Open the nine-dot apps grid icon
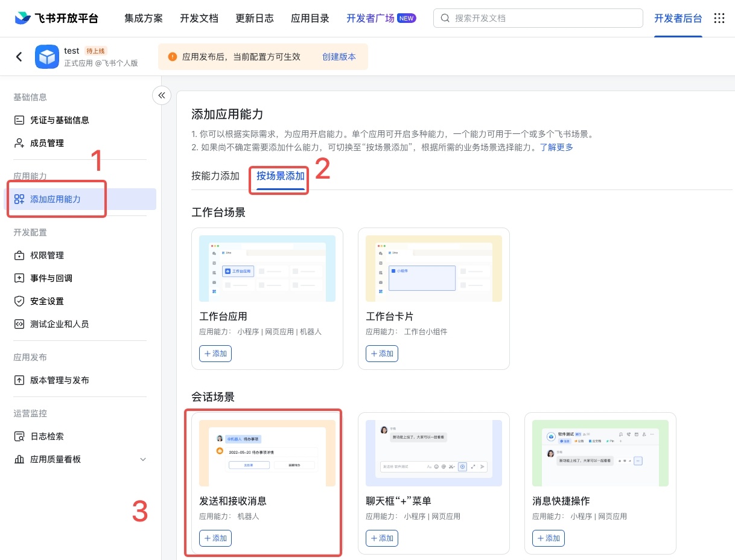The height and width of the screenshot is (560, 735). pos(719,18)
